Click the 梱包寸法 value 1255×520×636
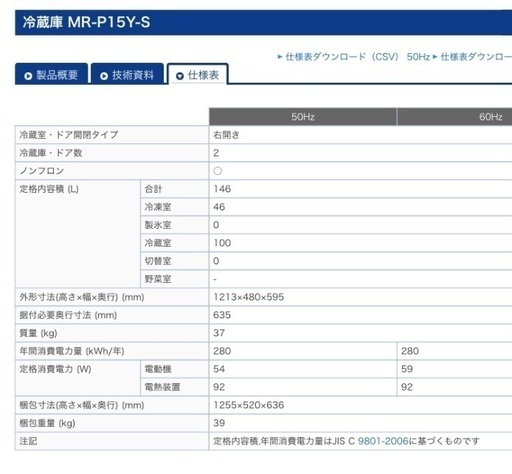Screen dimensions: 512x474 [249, 405]
